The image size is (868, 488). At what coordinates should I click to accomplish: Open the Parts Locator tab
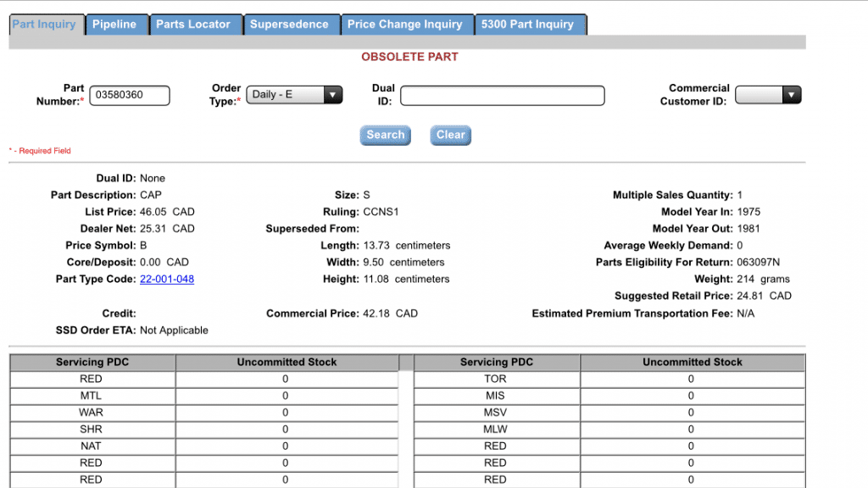pyautogui.click(x=192, y=25)
